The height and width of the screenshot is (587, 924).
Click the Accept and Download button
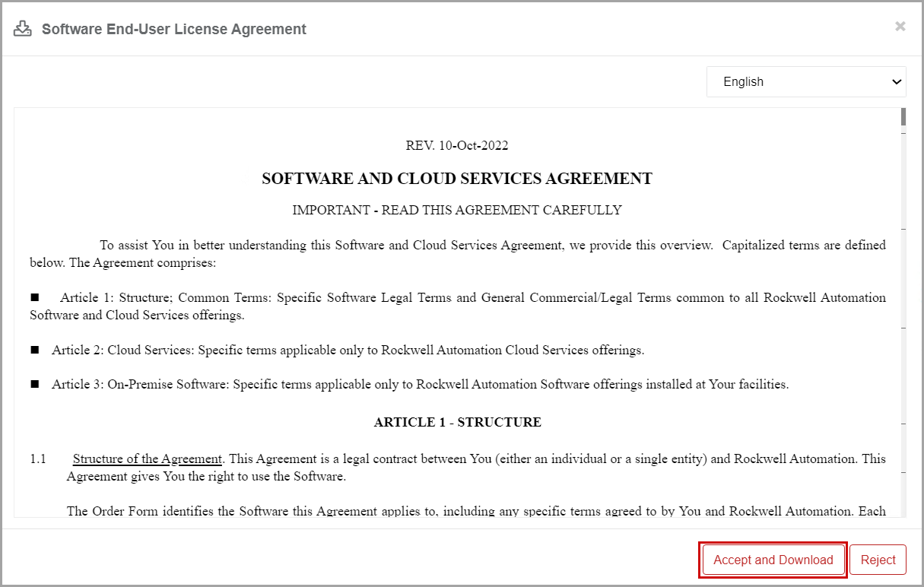[x=773, y=560]
